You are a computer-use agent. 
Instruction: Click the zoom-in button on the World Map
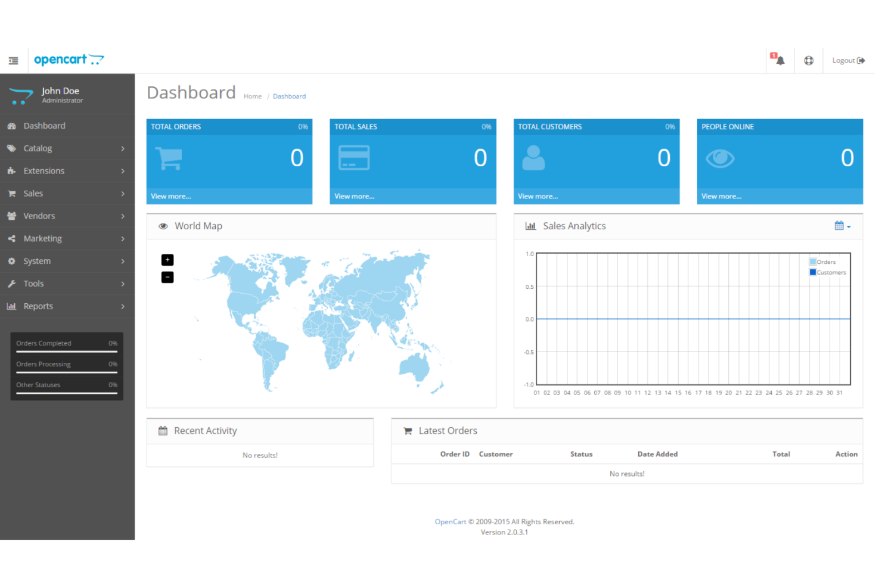tap(167, 260)
